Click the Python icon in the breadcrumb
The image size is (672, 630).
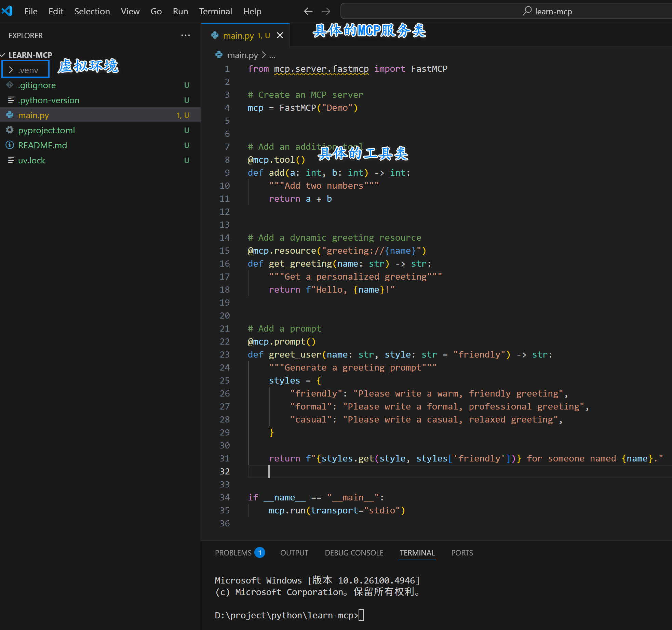pyautogui.click(x=219, y=55)
